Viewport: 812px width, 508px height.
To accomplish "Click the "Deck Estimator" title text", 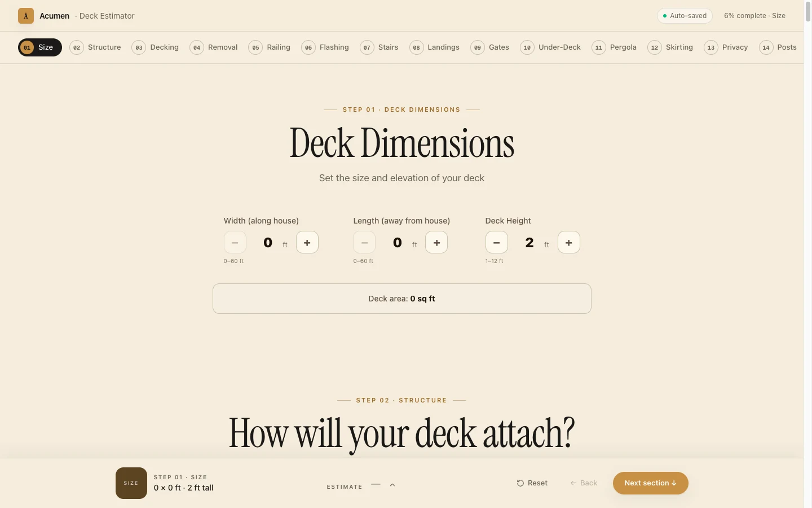I will click(107, 16).
